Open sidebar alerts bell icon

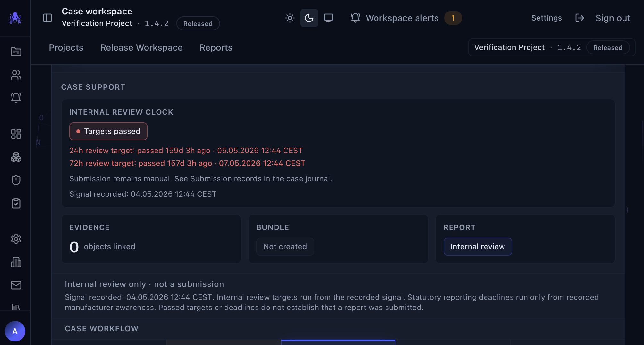pos(16,98)
